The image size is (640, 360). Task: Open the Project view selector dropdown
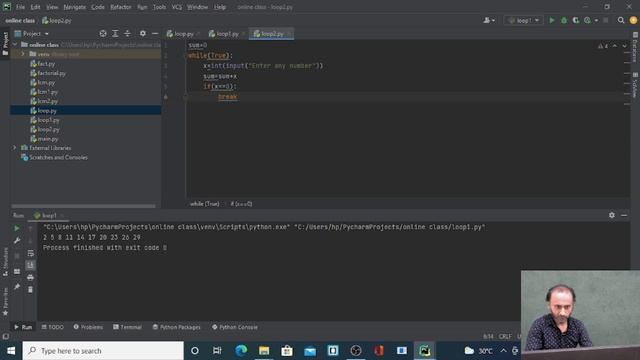pyautogui.click(x=32, y=33)
